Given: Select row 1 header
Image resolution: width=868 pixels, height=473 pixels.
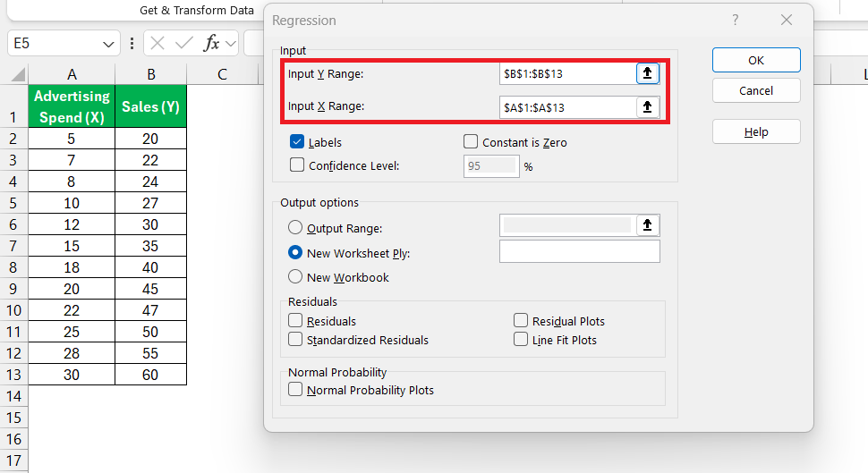Looking at the screenshot, I should (13, 106).
